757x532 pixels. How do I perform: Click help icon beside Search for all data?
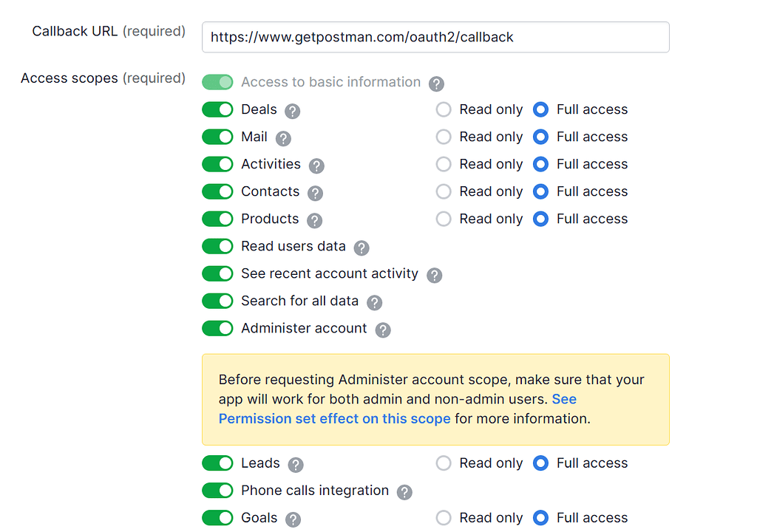click(374, 302)
